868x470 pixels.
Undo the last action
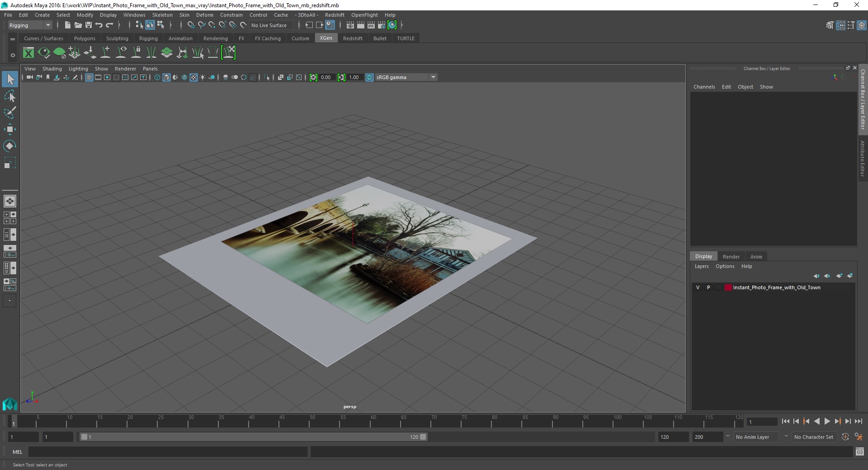click(99, 25)
